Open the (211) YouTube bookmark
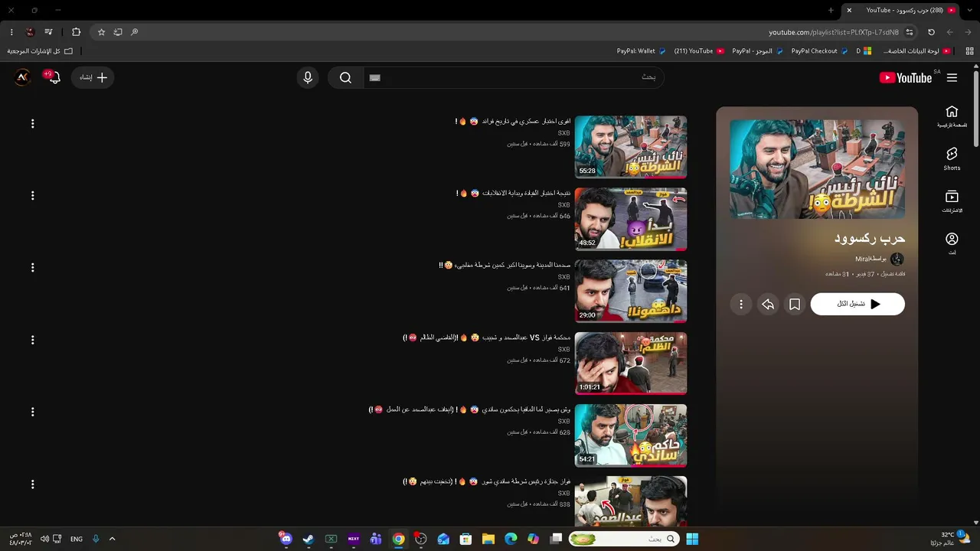Viewport: 980px width, 551px height. [699, 51]
